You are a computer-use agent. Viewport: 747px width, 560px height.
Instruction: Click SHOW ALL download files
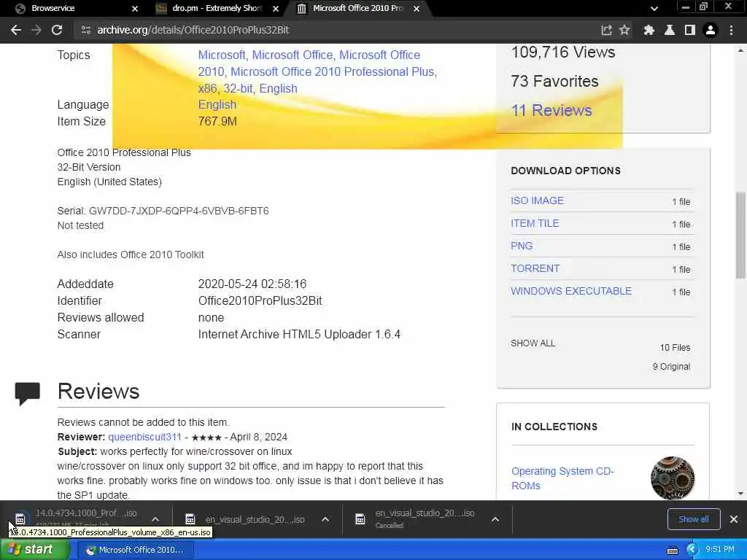(533, 343)
